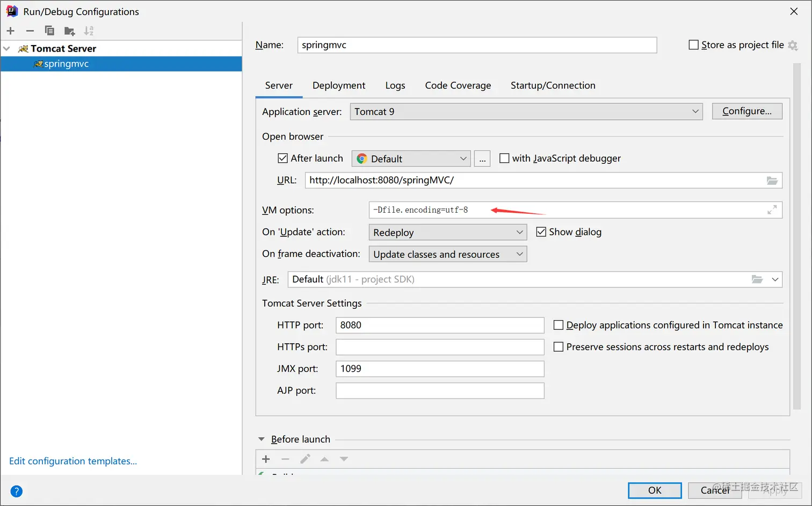Switch to the Server tab
Screen dimensions: 812x506
coord(279,85)
